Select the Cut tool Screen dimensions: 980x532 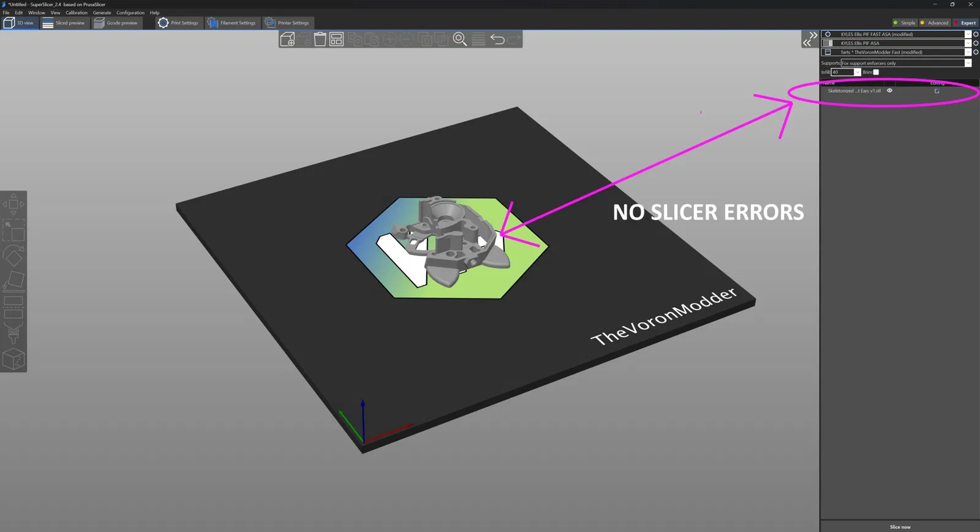(x=13, y=307)
